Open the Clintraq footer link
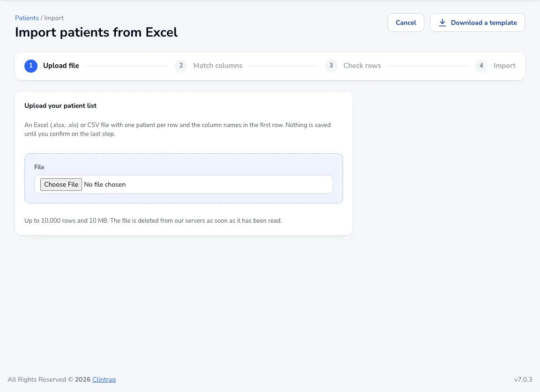 pos(104,380)
